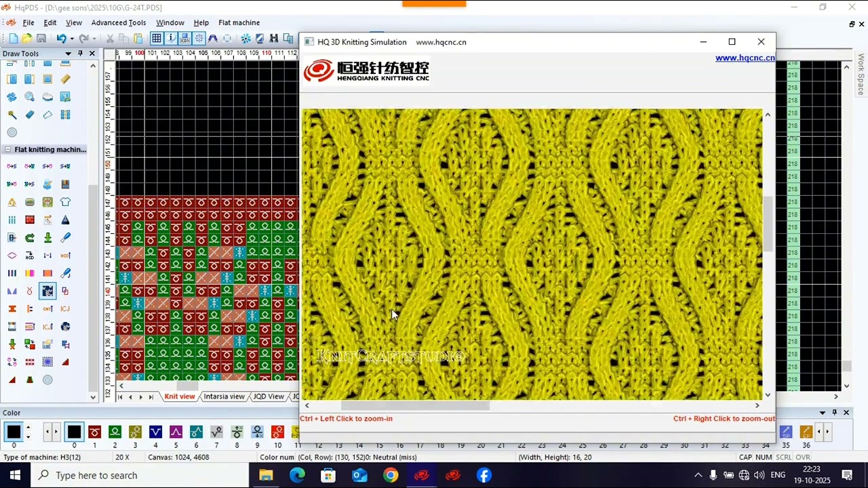This screenshot has width=868, height=488.
Task: Click the green download arrow icon
Action: (x=47, y=238)
